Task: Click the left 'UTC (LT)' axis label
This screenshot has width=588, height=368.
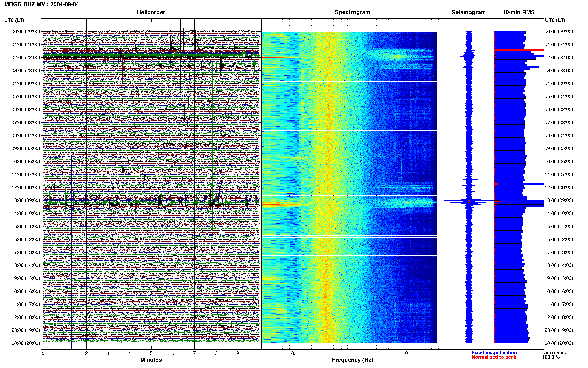Action: click(x=14, y=20)
